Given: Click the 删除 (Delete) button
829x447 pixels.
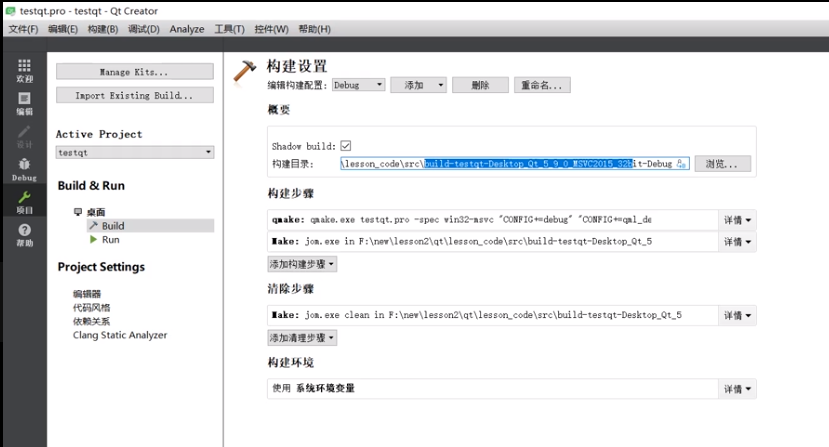Looking at the screenshot, I should point(481,85).
